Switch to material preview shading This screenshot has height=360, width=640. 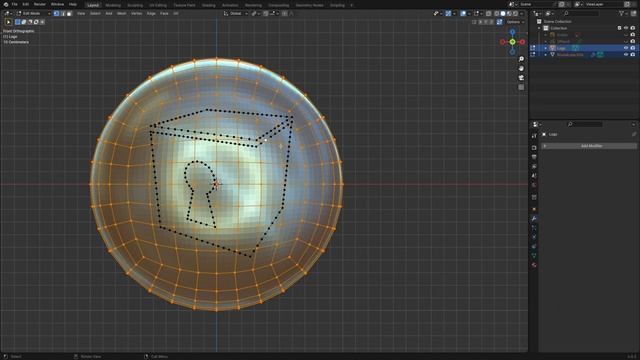pyautogui.click(x=509, y=13)
